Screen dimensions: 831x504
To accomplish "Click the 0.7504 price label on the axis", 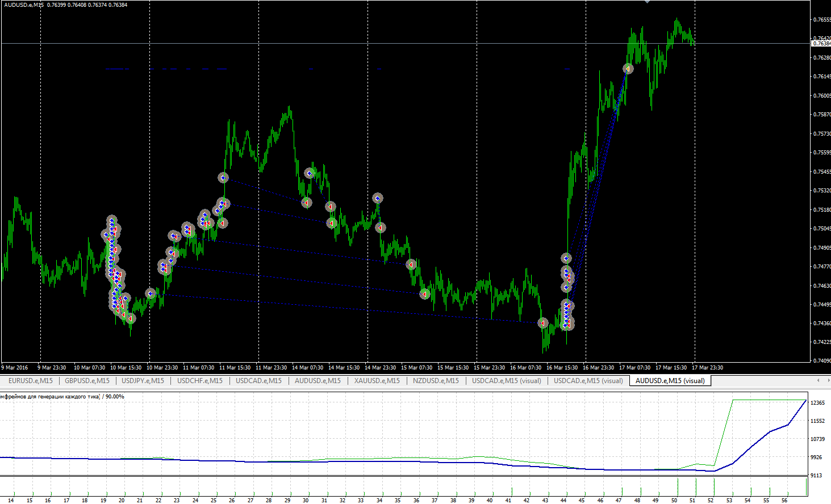I will click(x=822, y=229).
